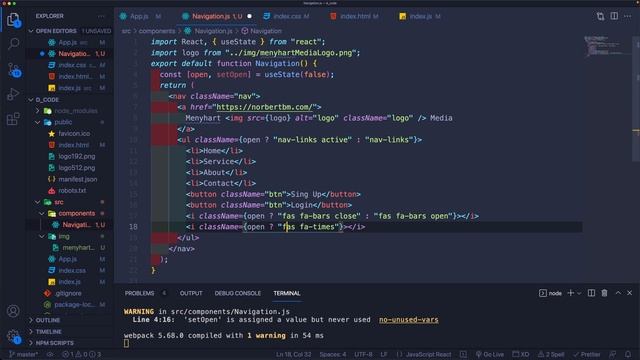This screenshot has height=360, width=640.
Task: Switch to the App.js editor tab
Action: [140, 16]
